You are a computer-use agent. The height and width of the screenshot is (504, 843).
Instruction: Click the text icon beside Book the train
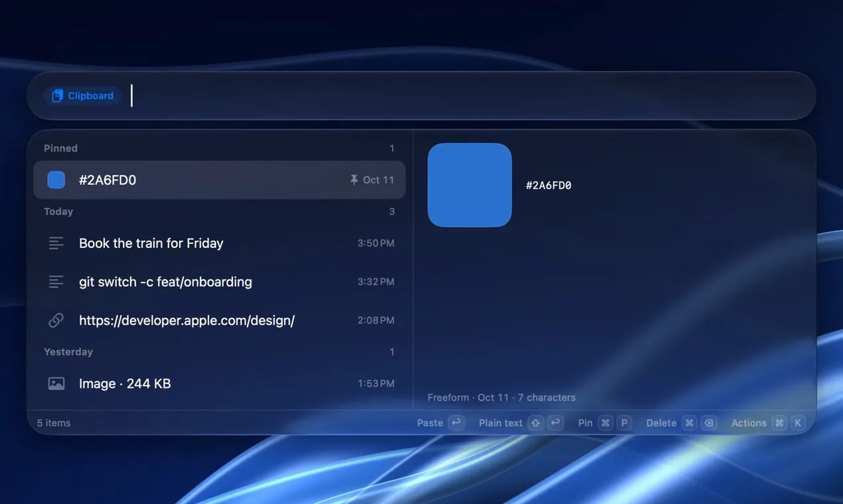pos(56,243)
